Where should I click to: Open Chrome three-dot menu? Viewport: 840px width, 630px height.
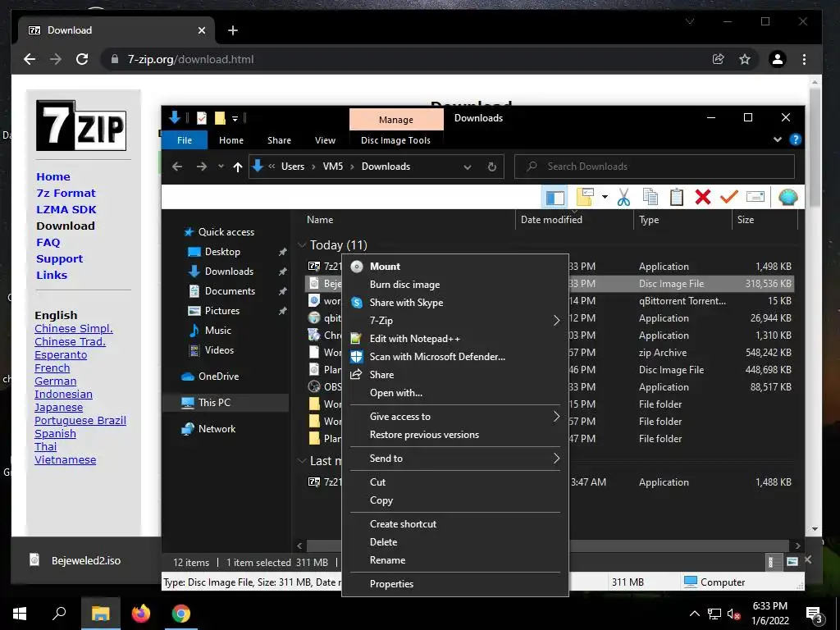coord(804,59)
